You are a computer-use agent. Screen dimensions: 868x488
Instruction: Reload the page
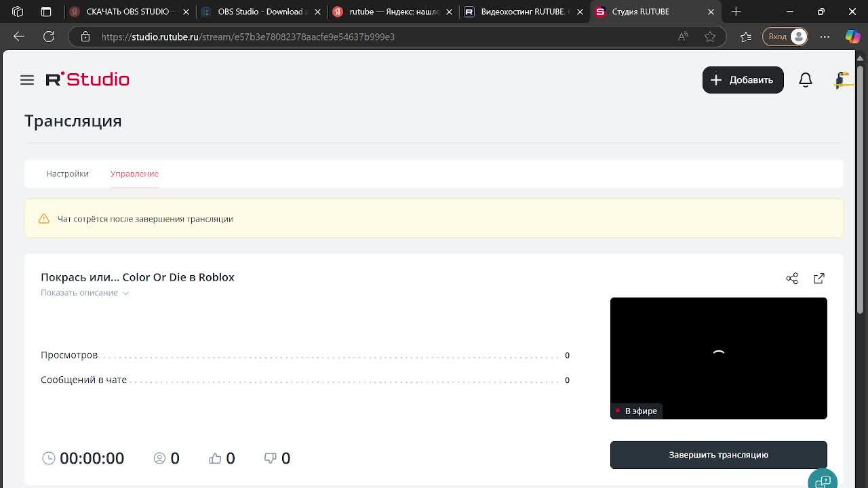(x=49, y=37)
